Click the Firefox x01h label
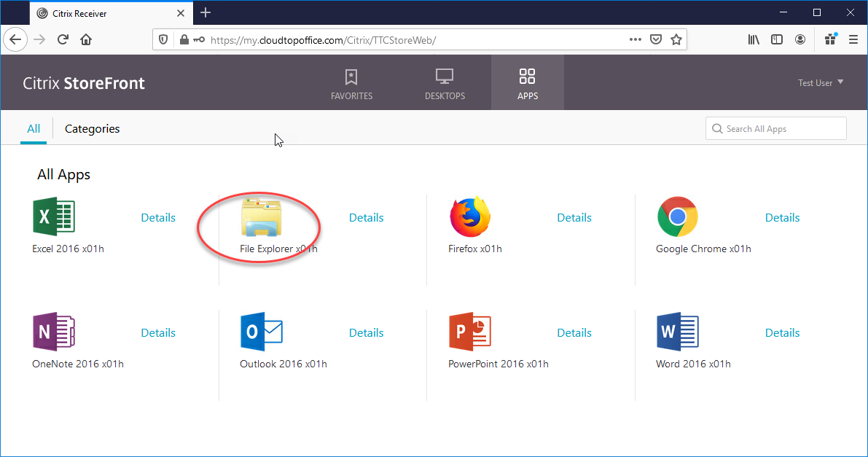The image size is (868, 457). click(475, 249)
